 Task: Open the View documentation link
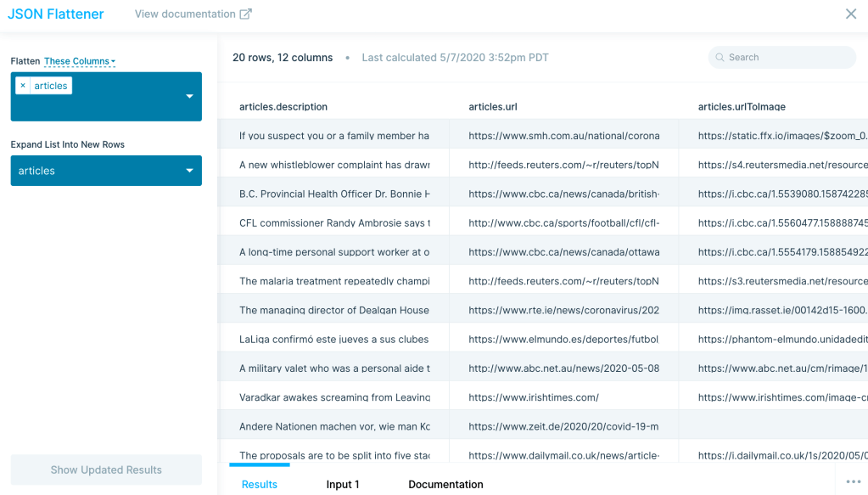[x=185, y=14]
